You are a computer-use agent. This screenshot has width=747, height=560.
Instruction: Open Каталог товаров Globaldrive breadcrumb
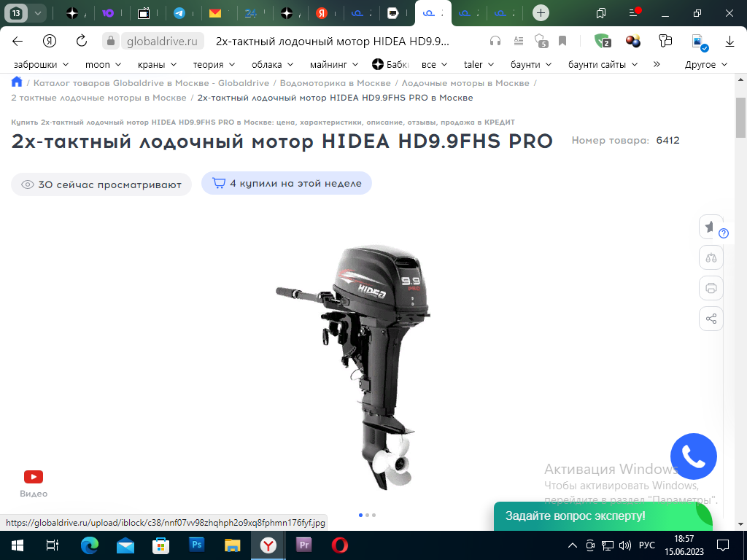(x=151, y=83)
